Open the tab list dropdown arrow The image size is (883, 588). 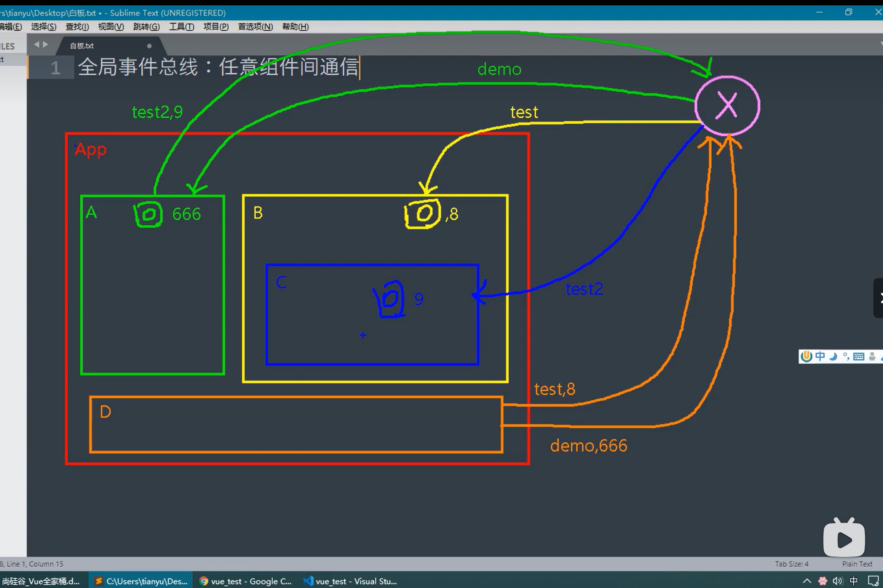tap(881, 45)
